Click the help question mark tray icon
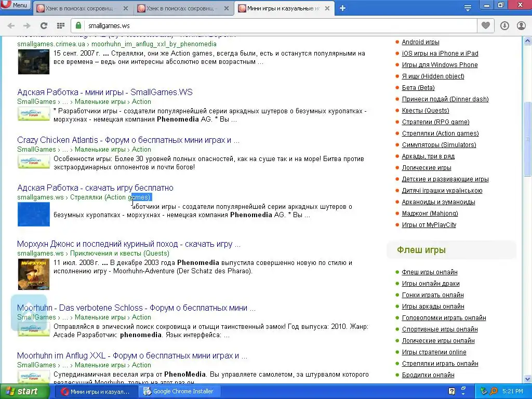532x399 pixels. pyautogui.click(x=451, y=392)
